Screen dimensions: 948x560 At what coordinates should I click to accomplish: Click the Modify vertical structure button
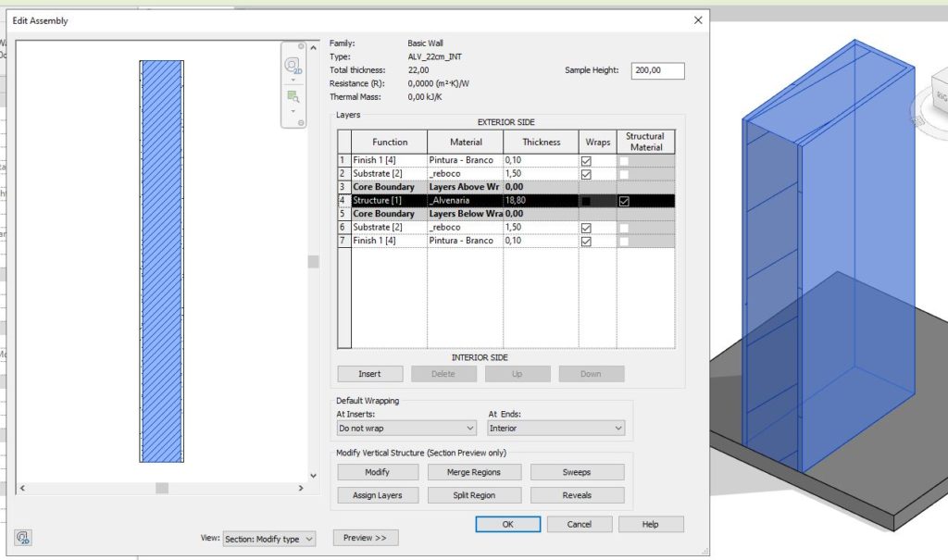[x=378, y=472]
